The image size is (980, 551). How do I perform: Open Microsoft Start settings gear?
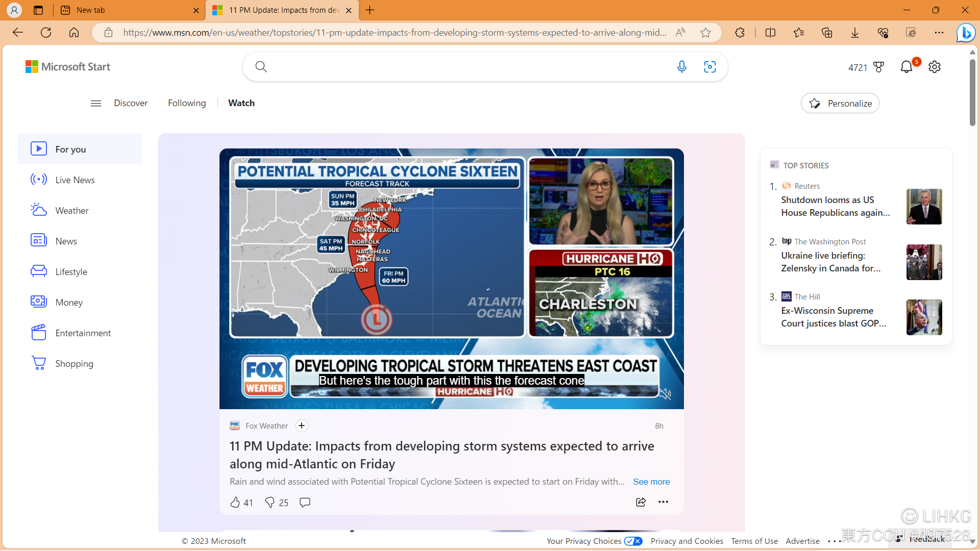(x=935, y=67)
